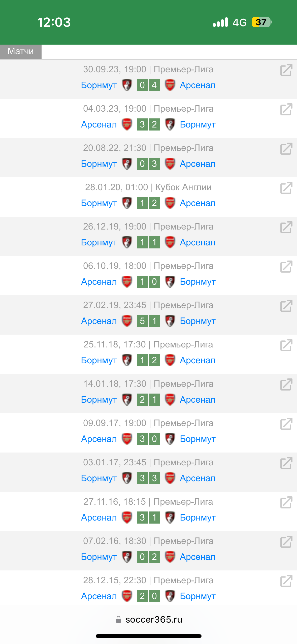Tap the battery indicator in status bar

coord(262,22)
